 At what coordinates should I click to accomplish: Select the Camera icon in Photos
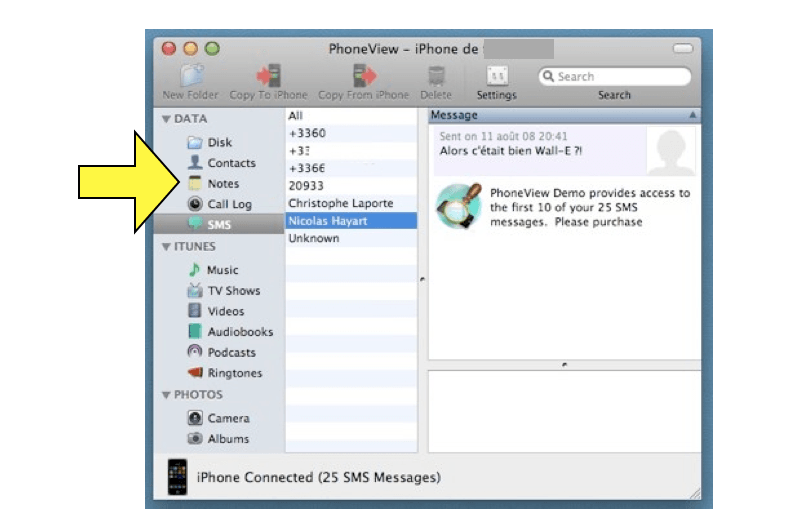(195, 417)
